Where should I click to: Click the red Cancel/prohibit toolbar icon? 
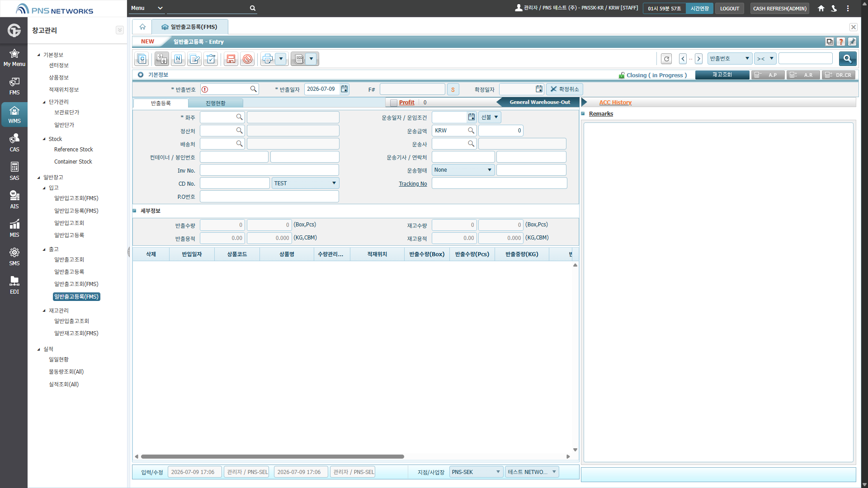point(247,59)
